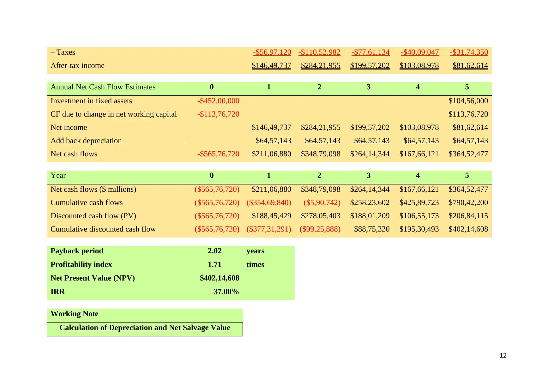Click the page number 12
The image size is (554, 392).
503,356
